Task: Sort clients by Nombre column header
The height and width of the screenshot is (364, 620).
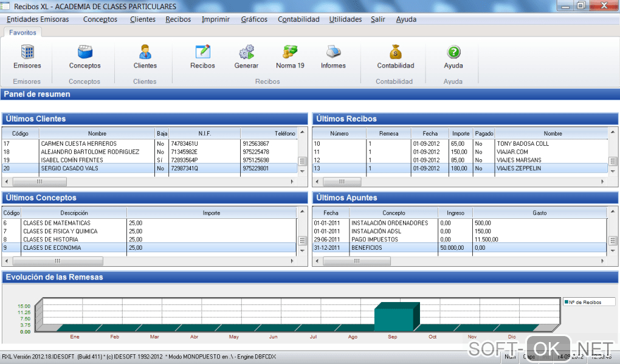Action: pyautogui.click(x=97, y=133)
